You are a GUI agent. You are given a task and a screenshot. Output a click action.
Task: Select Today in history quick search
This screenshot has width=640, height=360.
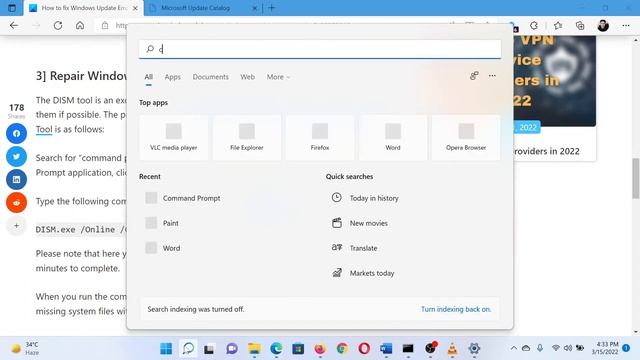365,198
